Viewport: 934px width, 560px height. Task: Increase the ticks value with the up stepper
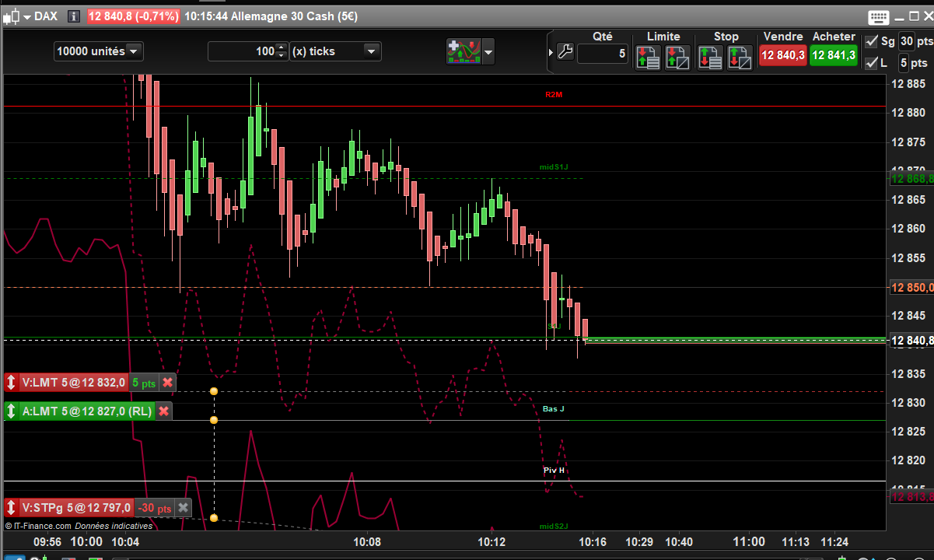281,47
